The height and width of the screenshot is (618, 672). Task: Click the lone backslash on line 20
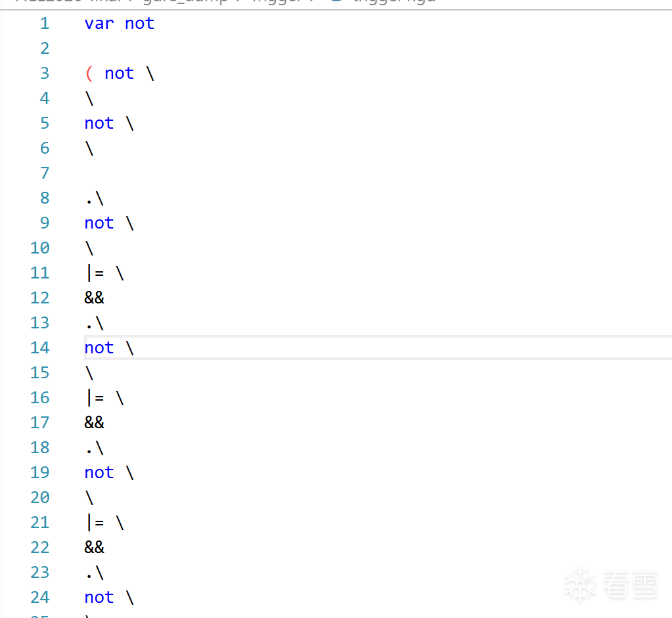coord(89,498)
